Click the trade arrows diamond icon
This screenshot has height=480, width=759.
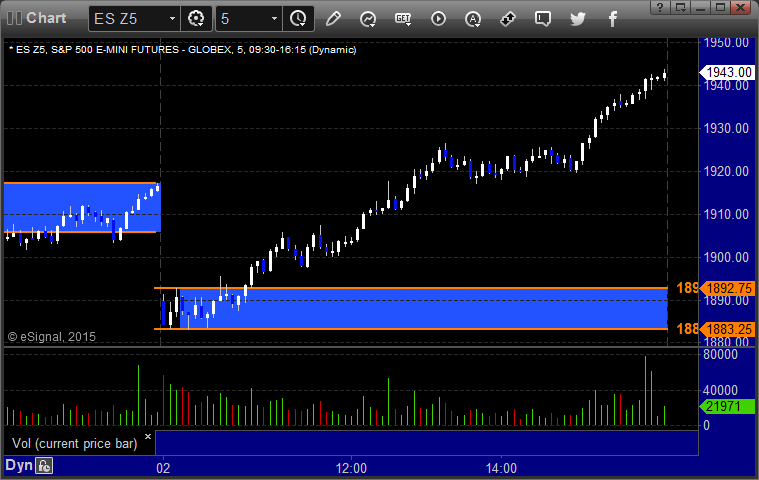pyautogui.click(x=508, y=19)
